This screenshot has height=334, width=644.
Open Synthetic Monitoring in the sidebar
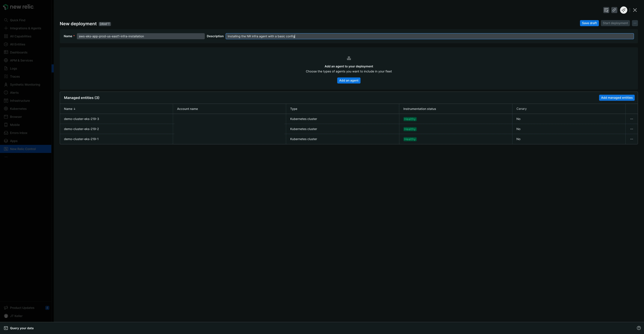25,85
